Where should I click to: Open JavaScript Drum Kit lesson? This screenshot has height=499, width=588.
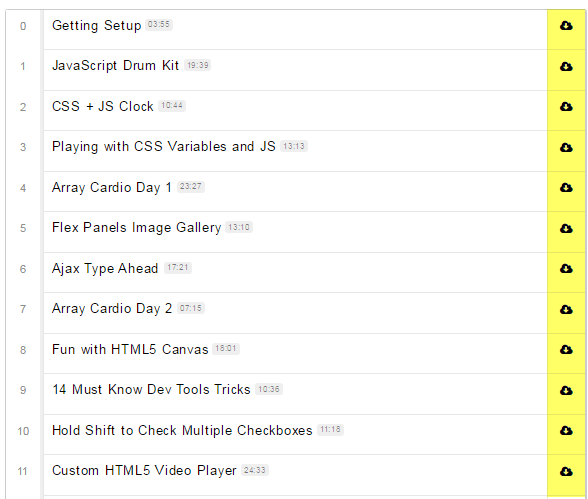[x=116, y=66]
